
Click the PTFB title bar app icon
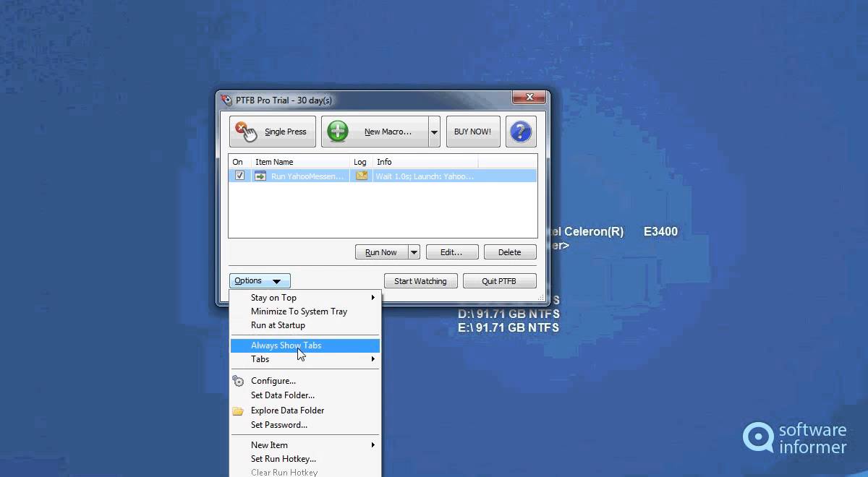coord(226,100)
